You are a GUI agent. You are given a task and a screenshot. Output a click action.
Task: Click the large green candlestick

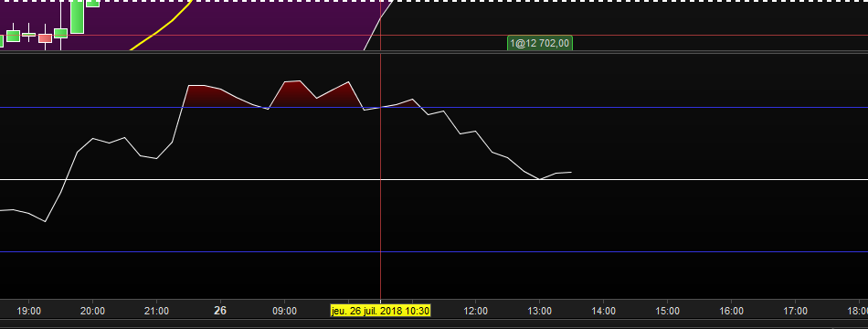point(77,16)
